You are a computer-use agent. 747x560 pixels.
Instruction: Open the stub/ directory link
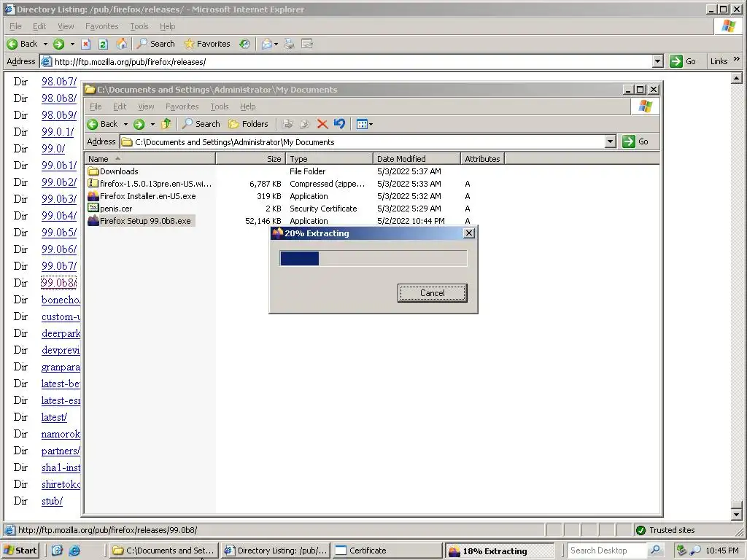point(52,501)
